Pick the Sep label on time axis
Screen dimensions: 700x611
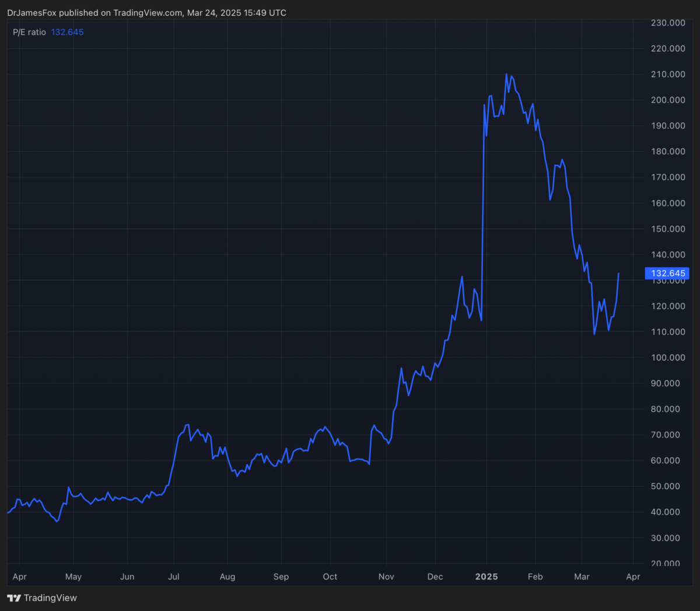281,577
